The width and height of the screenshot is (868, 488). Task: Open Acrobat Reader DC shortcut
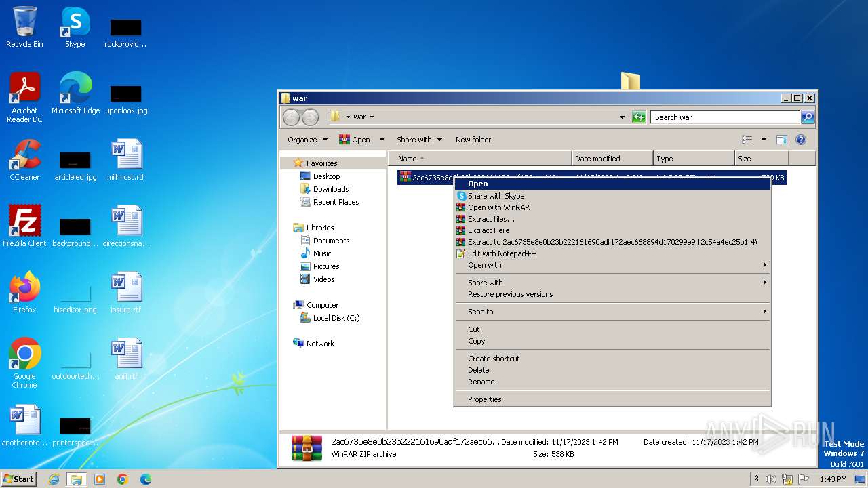[x=24, y=98]
